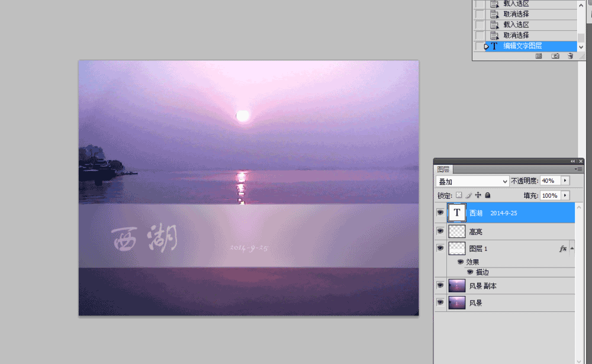Viewport: 592px width, 364px height.
Task: Hide the 图层 1 layer
Action: (x=440, y=248)
